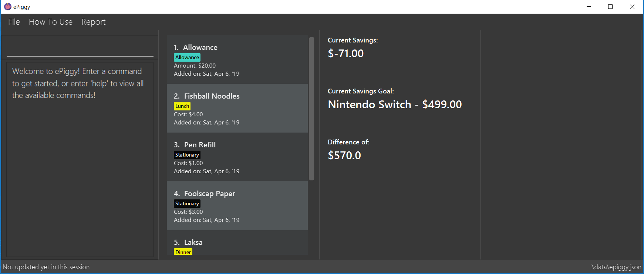The image size is (644, 274).
Task: Click the Cost: $1.00 text
Action: [x=188, y=163]
